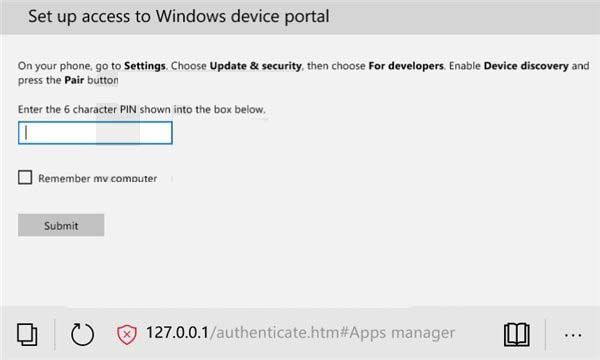This screenshot has height=360, width=600.
Task: Click the Submit button
Action: click(x=61, y=225)
